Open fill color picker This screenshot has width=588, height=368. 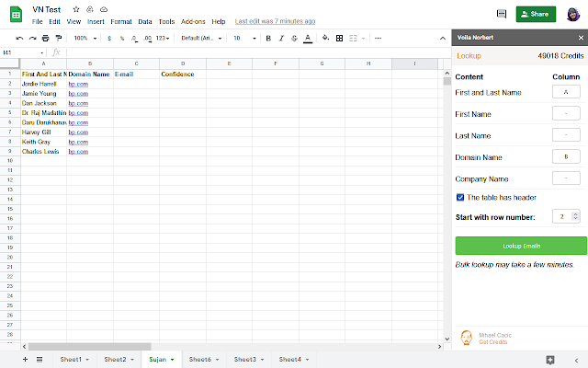[x=325, y=38]
